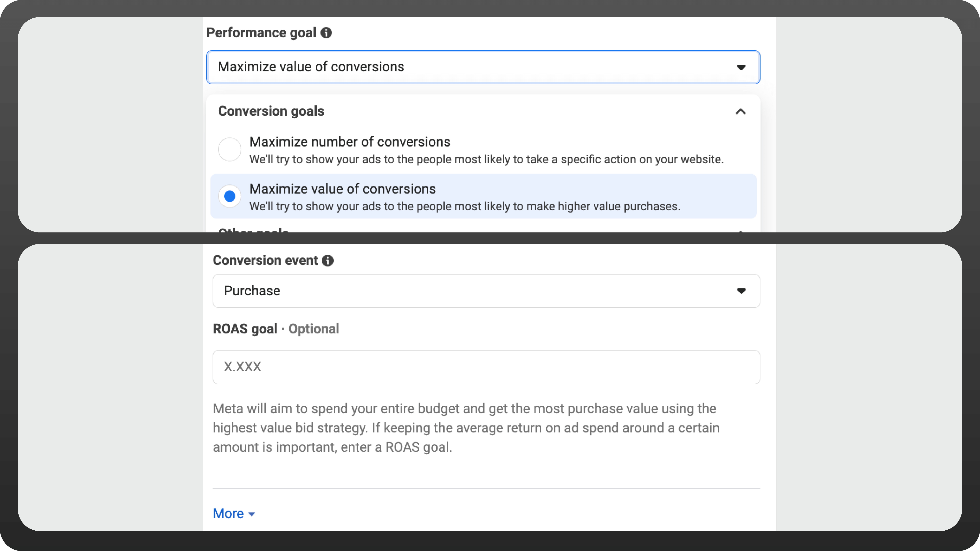Click the Purchase dropdown caret arrow
This screenshot has width=980, height=551.
pos(741,291)
